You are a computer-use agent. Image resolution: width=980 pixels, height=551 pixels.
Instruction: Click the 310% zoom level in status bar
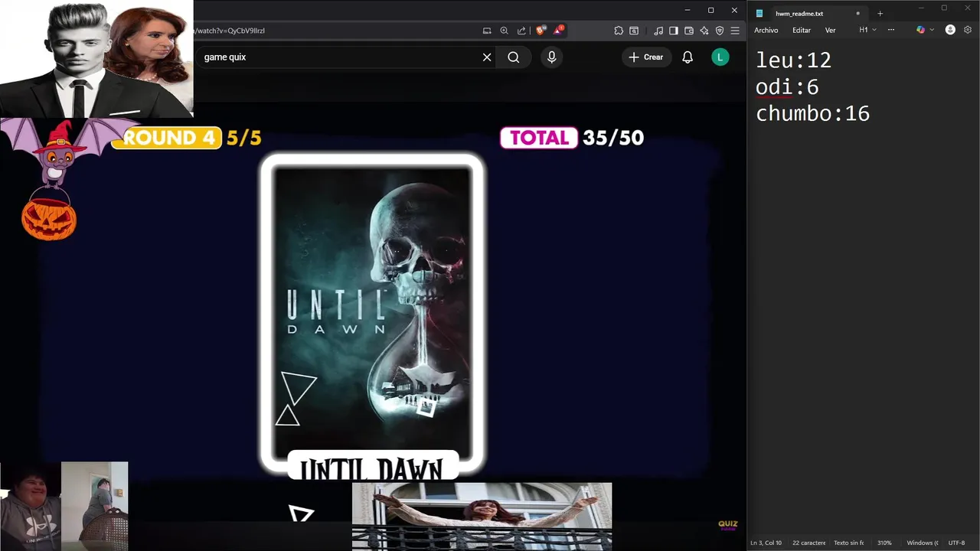pyautogui.click(x=884, y=543)
